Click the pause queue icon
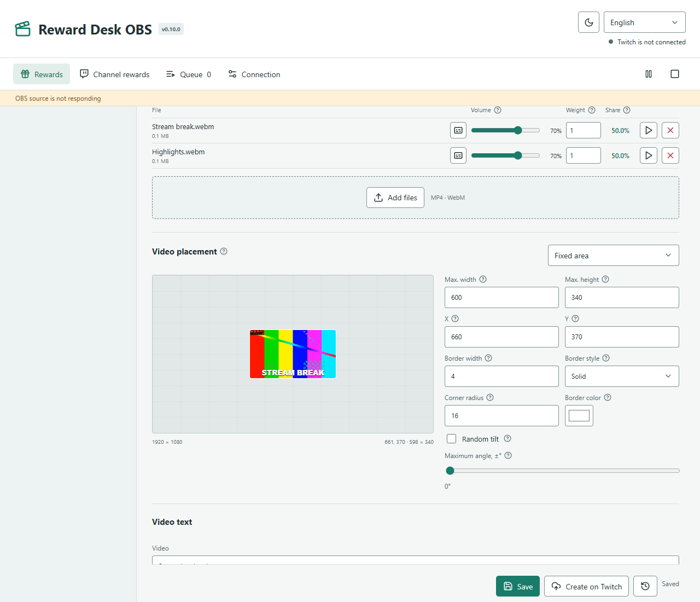 coord(649,74)
